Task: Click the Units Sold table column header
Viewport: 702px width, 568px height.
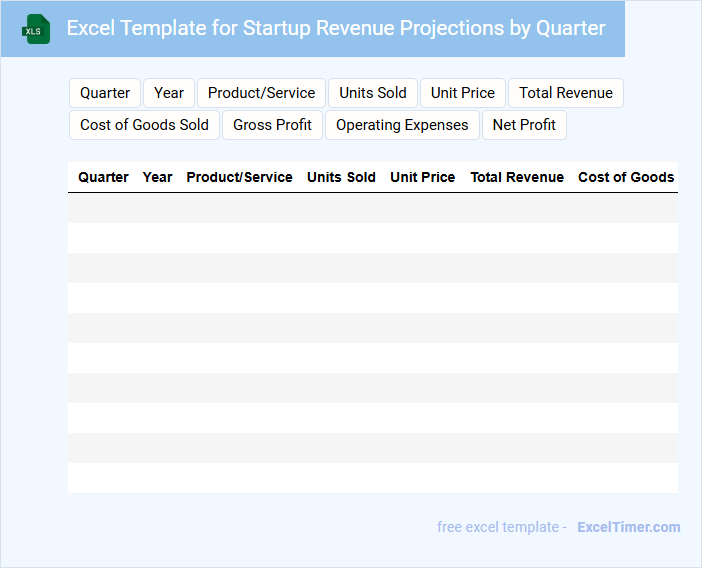Action: (341, 177)
